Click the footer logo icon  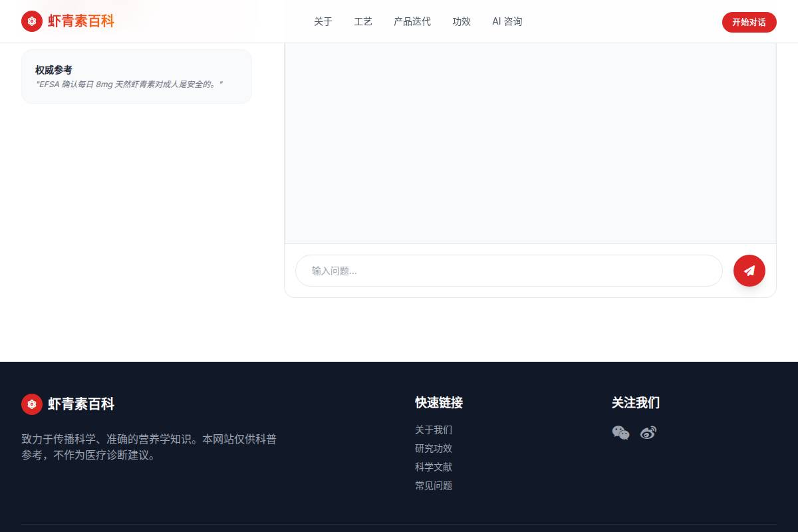32,404
